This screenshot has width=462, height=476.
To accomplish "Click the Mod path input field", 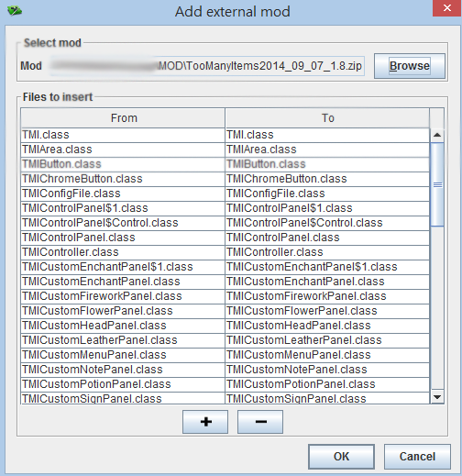I will tap(207, 66).
